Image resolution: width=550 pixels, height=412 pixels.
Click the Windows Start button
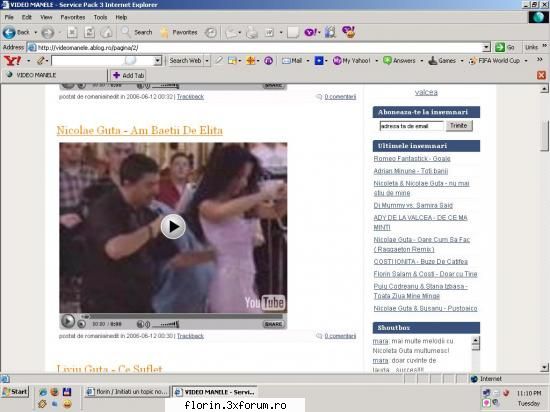click(15, 392)
